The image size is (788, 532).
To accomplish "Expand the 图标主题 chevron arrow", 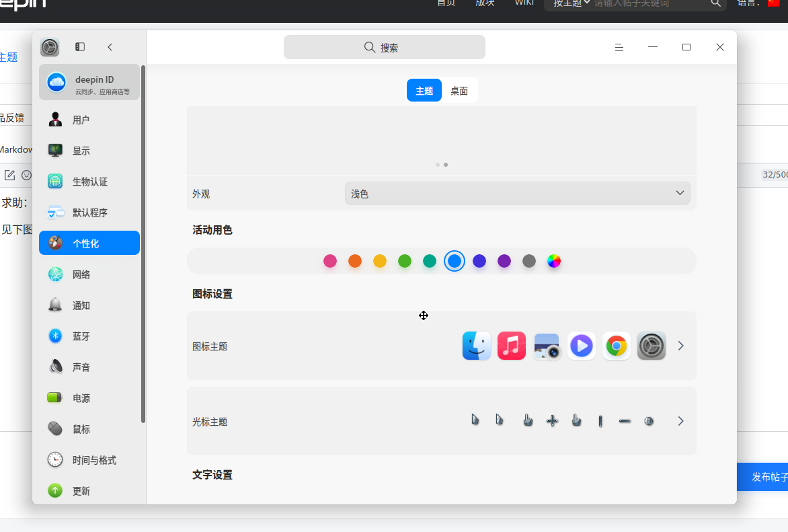I will tap(681, 346).
